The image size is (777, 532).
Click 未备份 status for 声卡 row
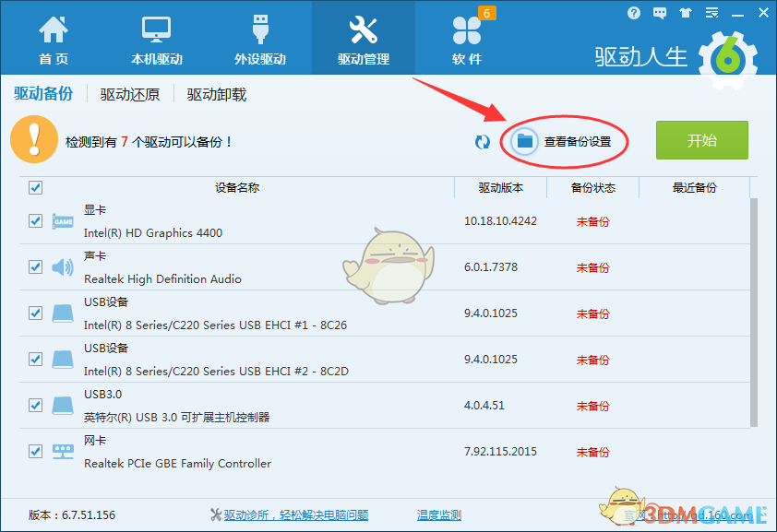(x=592, y=267)
